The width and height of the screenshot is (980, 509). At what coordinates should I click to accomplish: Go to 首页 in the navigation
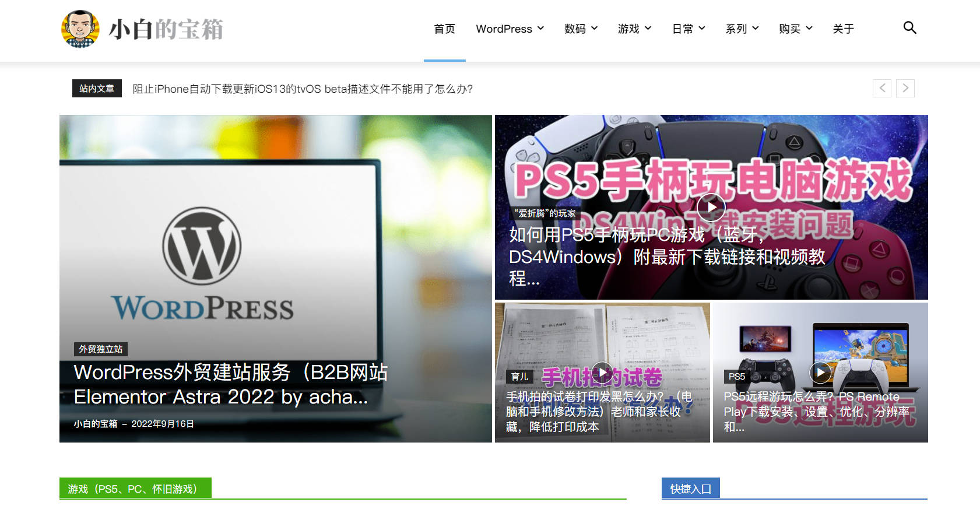(444, 29)
